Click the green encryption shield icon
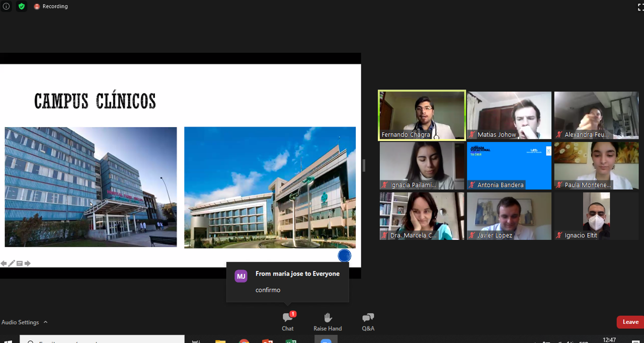Screen dimensions: 644x343 [21, 7]
